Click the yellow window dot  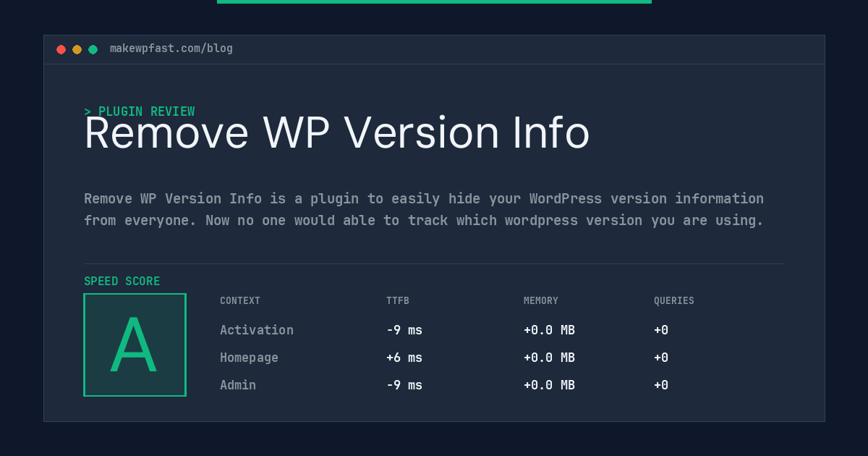pos(77,49)
